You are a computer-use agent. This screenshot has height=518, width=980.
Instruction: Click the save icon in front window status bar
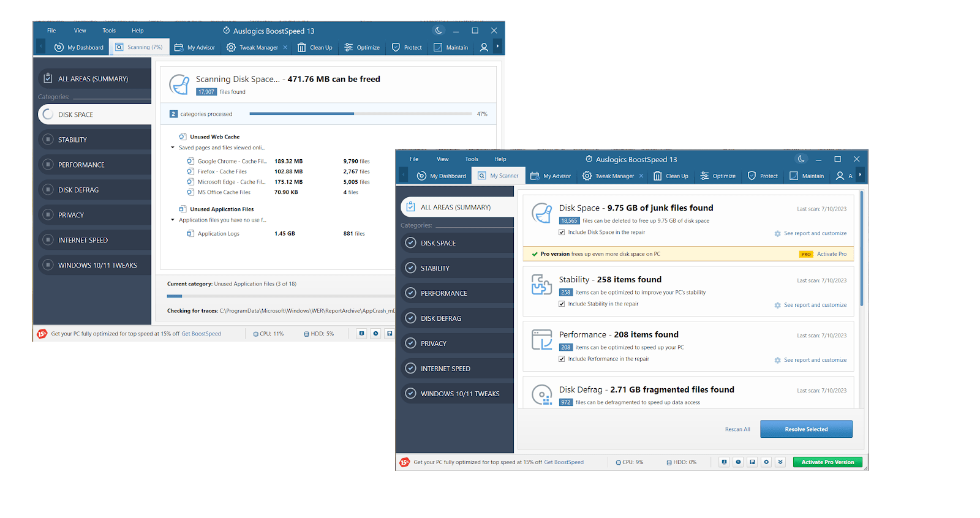tap(752, 462)
